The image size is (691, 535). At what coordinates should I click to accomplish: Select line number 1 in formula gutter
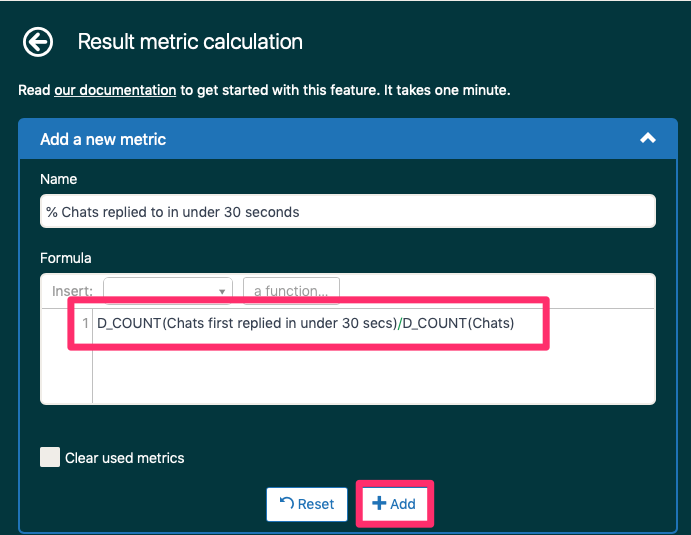(85, 323)
